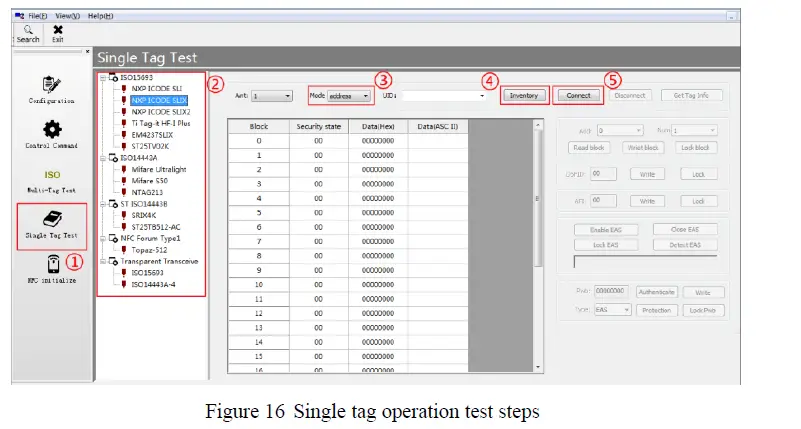This screenshot has width=801, height=429.
Task: Open the View menu
Action: pos(67,16)
